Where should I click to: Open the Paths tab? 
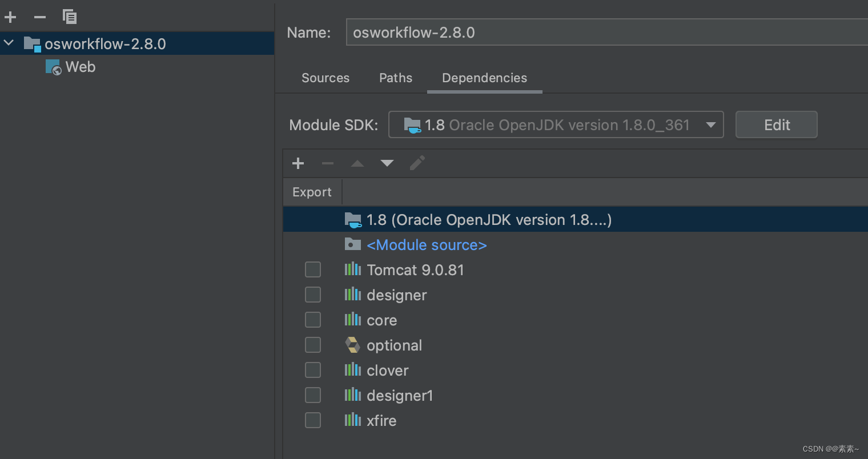click(395, 78)
